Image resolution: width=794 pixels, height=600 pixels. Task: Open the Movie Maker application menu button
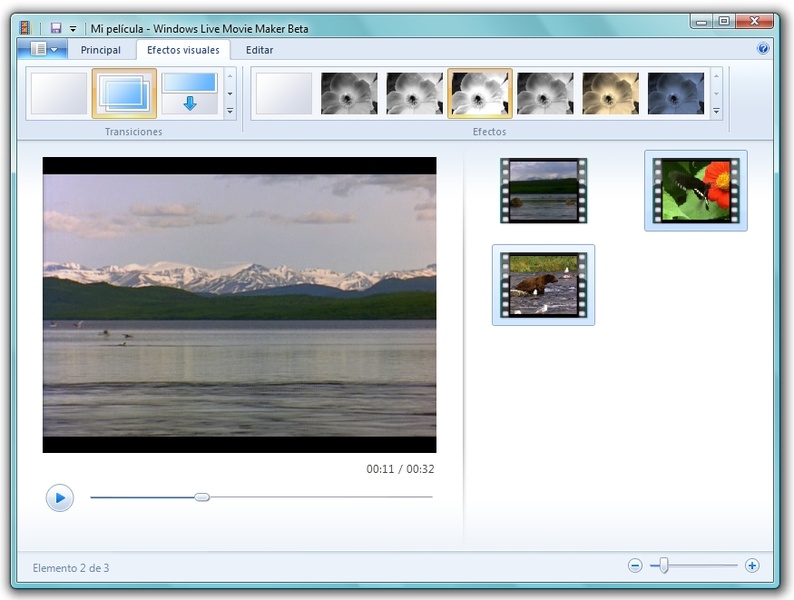(44, 49)
